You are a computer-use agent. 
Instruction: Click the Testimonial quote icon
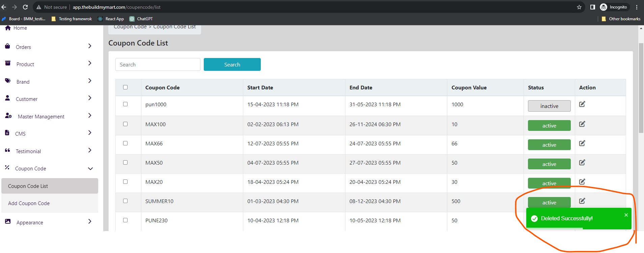pos(7,150)
